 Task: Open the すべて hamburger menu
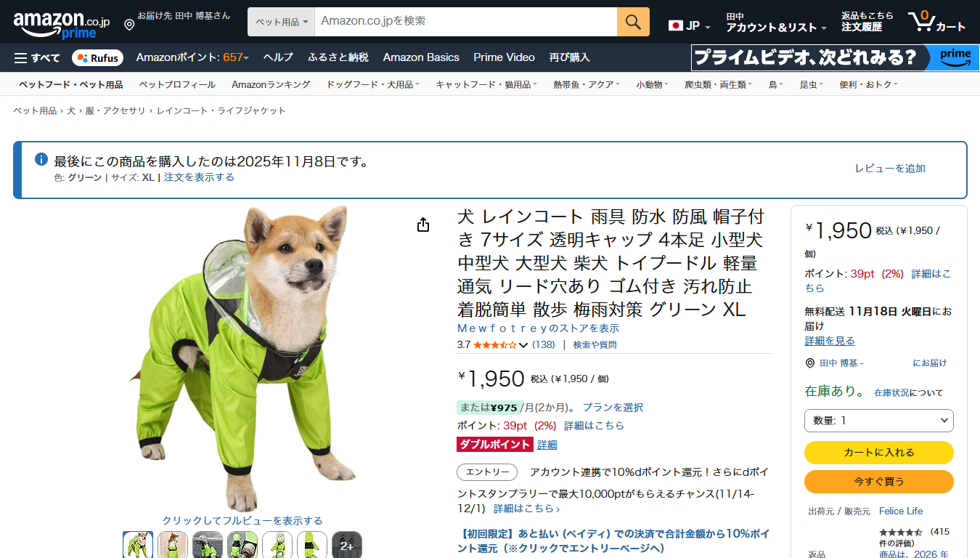[37, 58]
